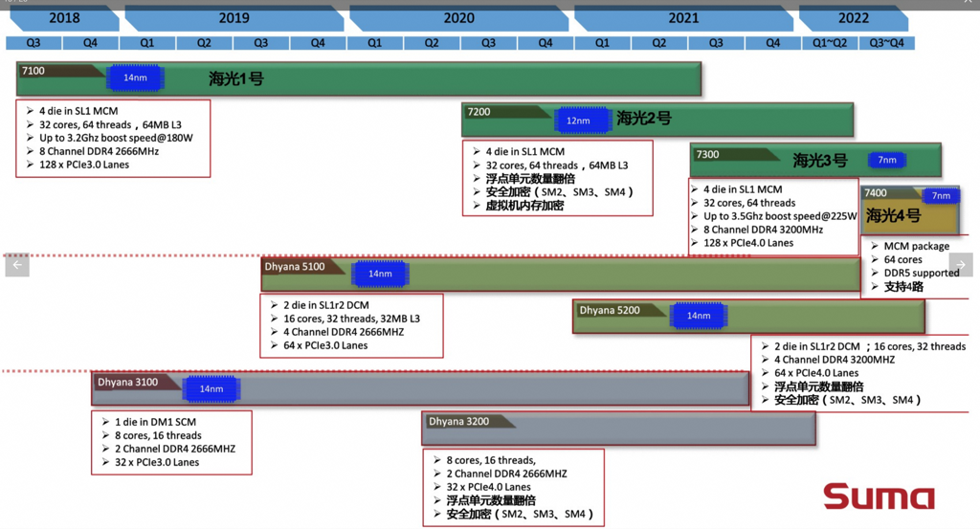The height and width of the screenshot is (529, 980).
Task: Click "安全加密 (SM2、SM3、SM4)" under 海光2号
Action: pos(559,191)
